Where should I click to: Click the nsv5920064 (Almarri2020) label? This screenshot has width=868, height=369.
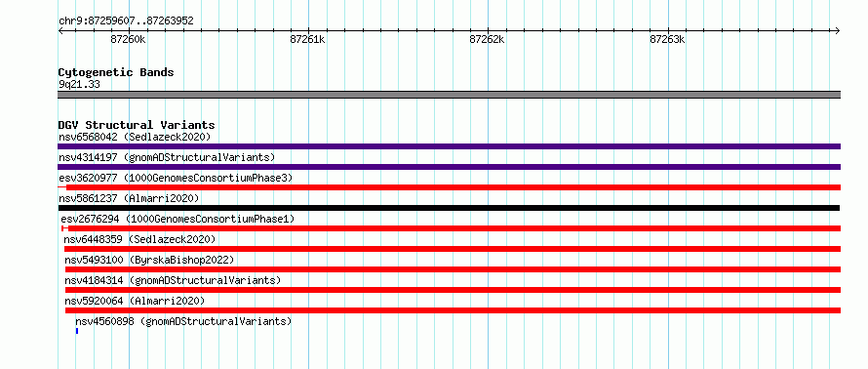coord(135,301)
